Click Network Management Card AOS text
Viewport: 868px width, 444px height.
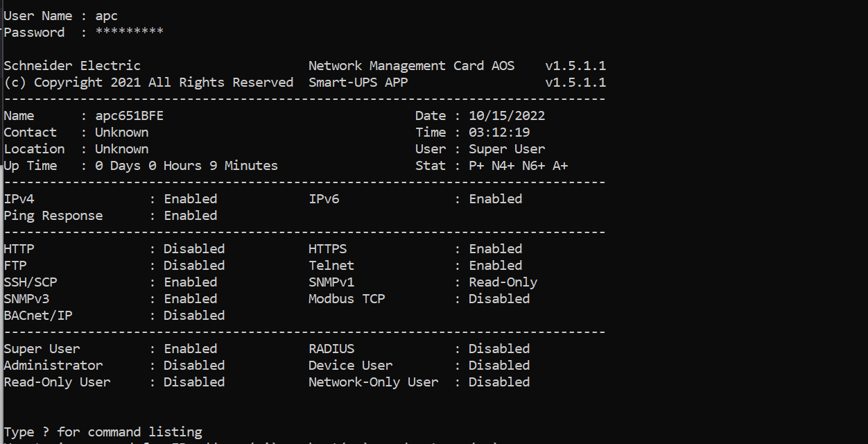[412, 66]
